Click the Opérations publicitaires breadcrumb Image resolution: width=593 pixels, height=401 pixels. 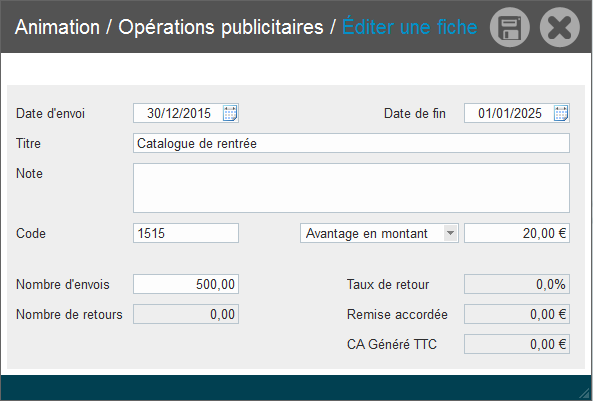click(x=221, y=28)
